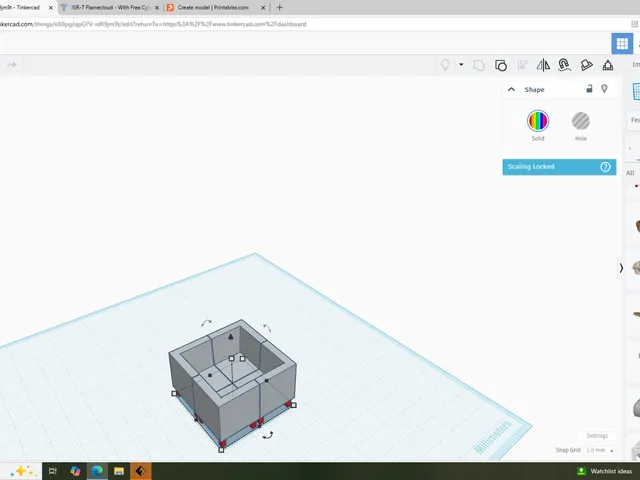Image resolution: width=640 pixels, height=480 pixels.
Task: Click the Show All lightbulb toolbar icon
Action: tap(445, 65)
